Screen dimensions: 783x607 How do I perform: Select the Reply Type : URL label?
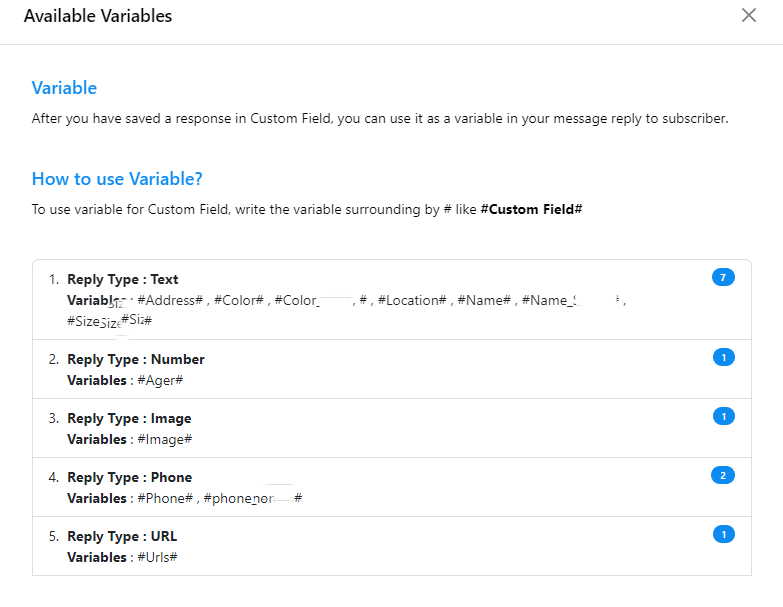tap(122, 536)
